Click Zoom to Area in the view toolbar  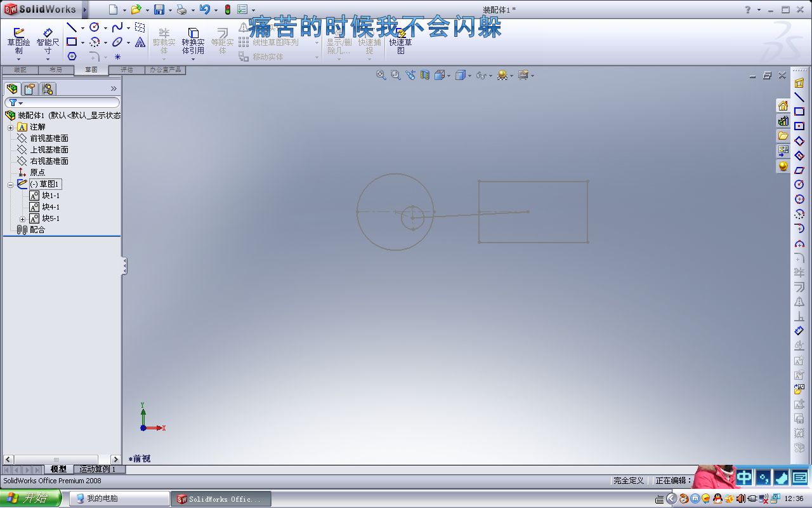click(396, 75)
